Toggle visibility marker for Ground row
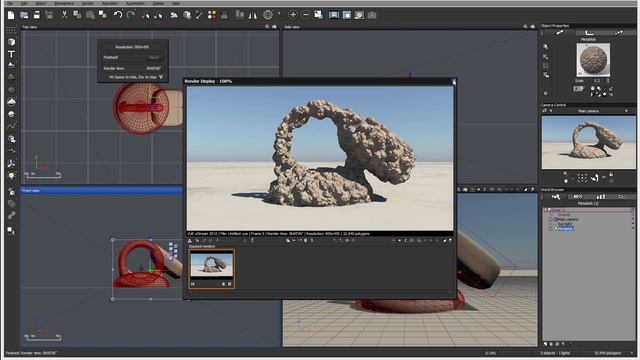This screenshot has width=640, height=360. pyautogui.click(x=633, y=215)
